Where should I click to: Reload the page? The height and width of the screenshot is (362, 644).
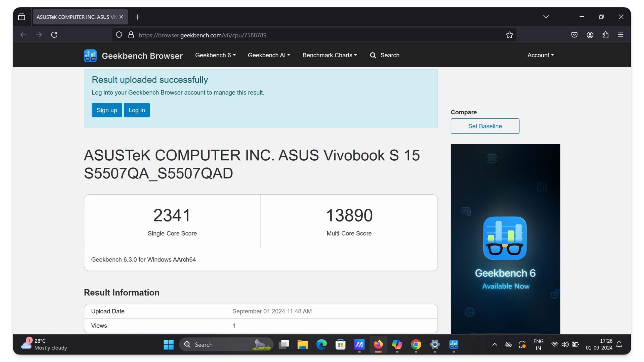coord(54,35)
